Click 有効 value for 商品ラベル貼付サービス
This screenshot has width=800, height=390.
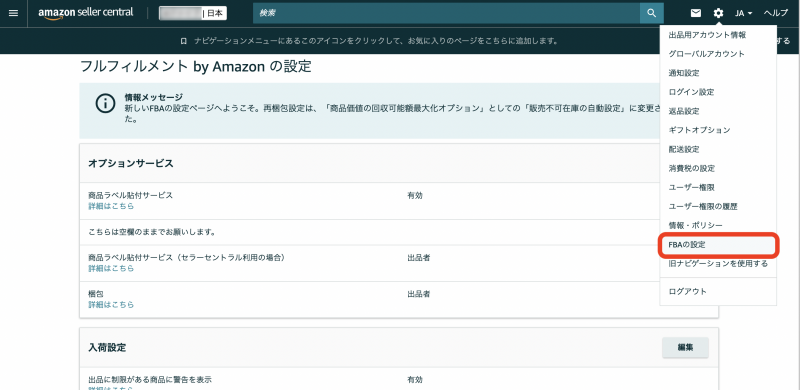coord(415,196)
